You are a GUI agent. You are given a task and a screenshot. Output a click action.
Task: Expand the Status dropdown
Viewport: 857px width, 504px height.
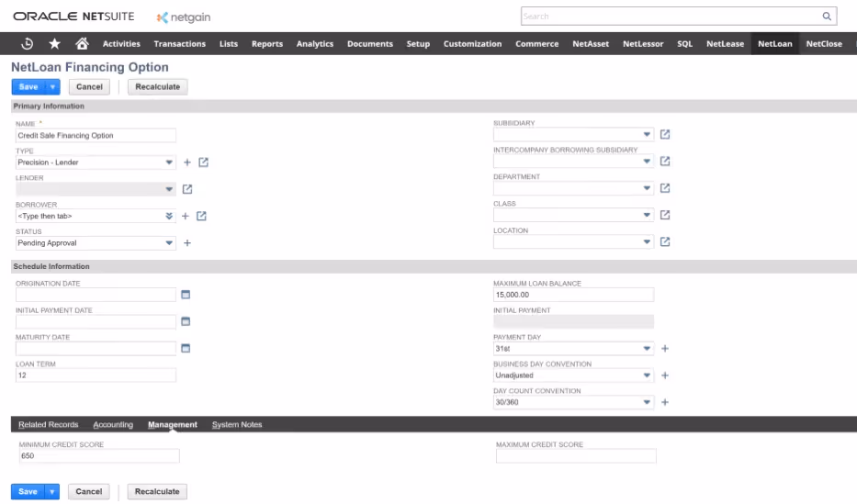pos(169,243)
